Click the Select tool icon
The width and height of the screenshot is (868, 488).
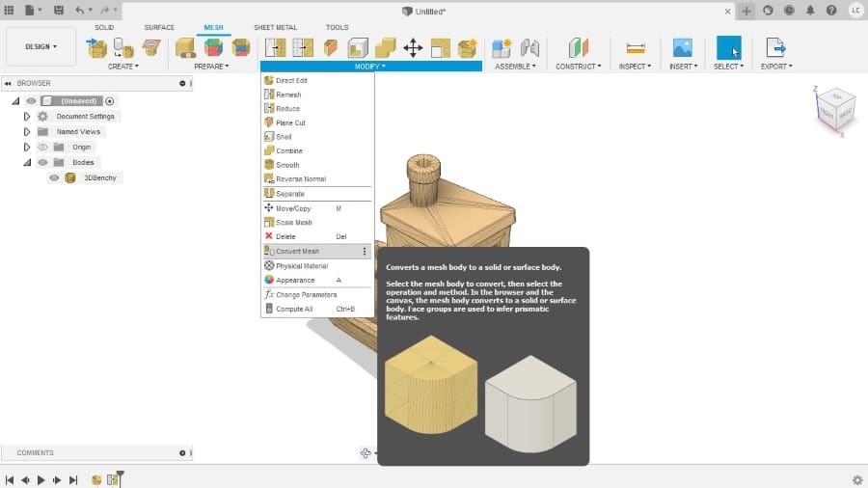click(x=728, y=47)
